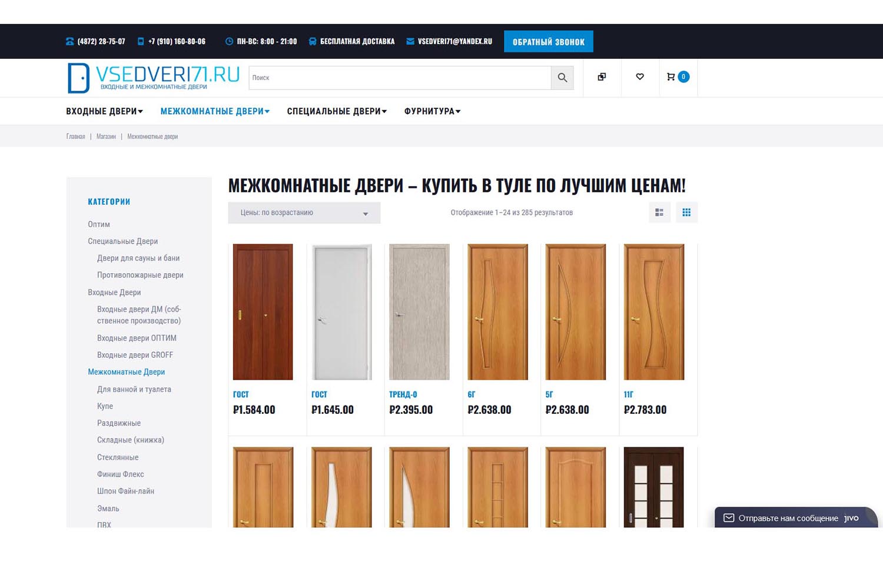
Task: Switch to list view layout
Action: pyautogui.click(x=659, y=212)
